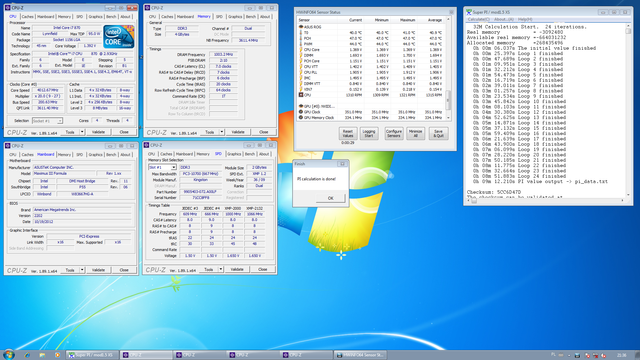Click the CPU-Z title icon of the SPD tab window
This screenshot has height=360, width=640.
[x=147, y=145]
